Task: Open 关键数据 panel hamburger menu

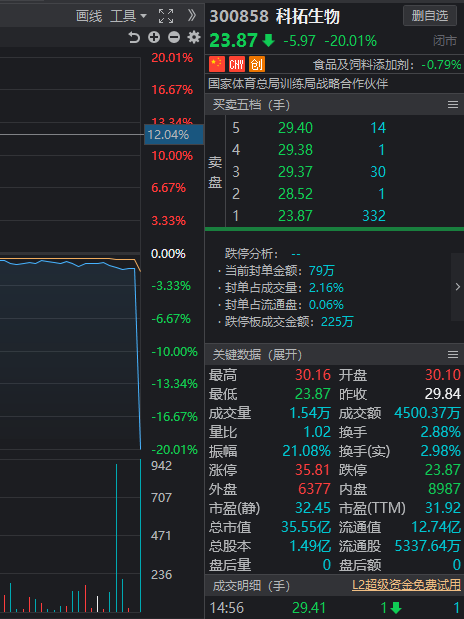Action: pos(453,355)
